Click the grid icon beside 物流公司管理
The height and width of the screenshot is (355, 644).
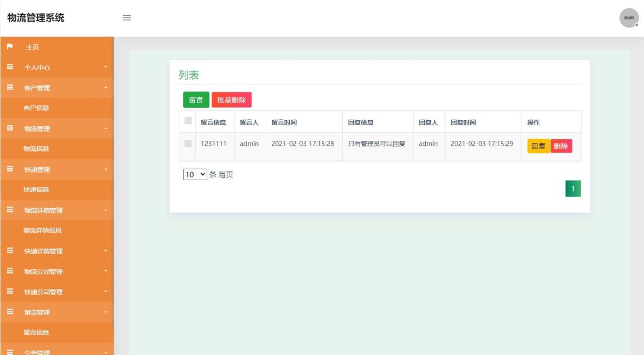tap(10, 271)
